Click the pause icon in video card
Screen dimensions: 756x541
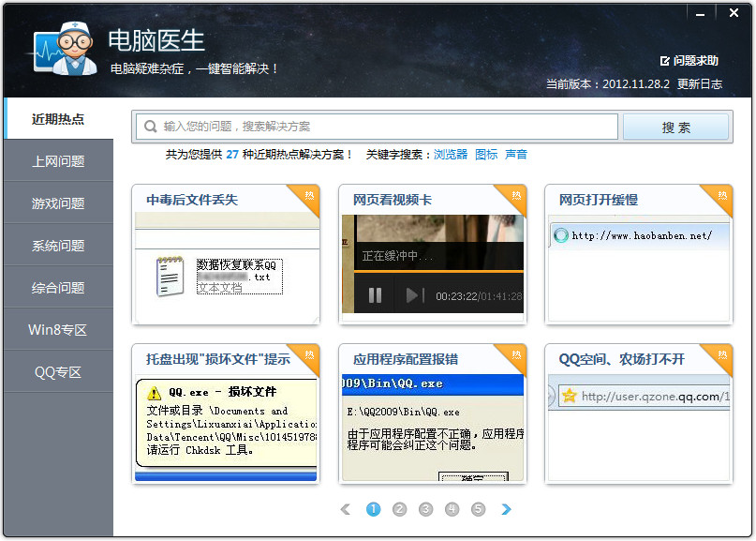click(375, 294)
